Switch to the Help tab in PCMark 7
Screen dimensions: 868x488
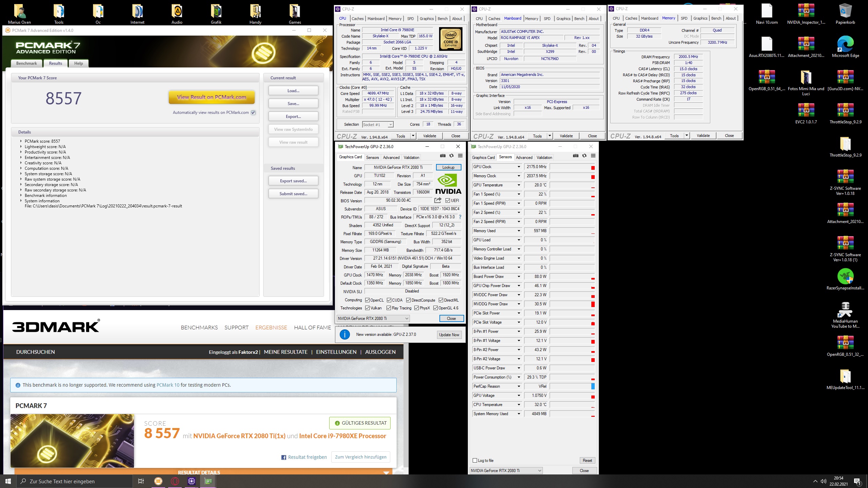[x=79, y=63]
